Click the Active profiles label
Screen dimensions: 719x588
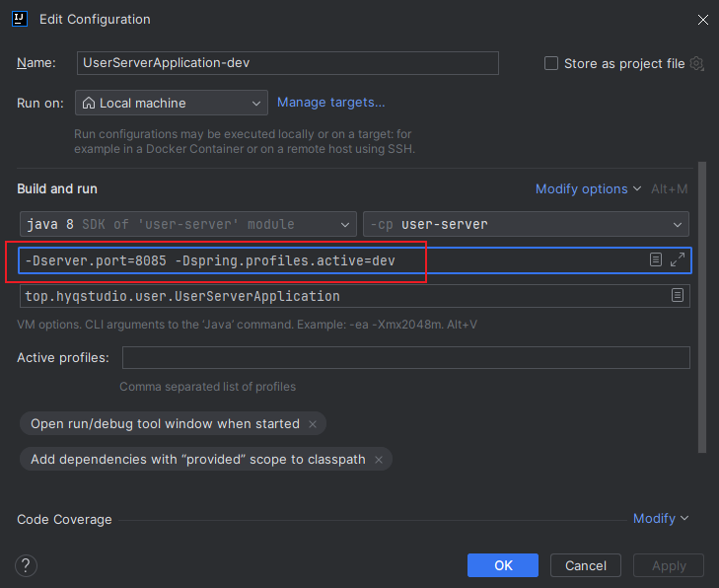coord(63,357)
